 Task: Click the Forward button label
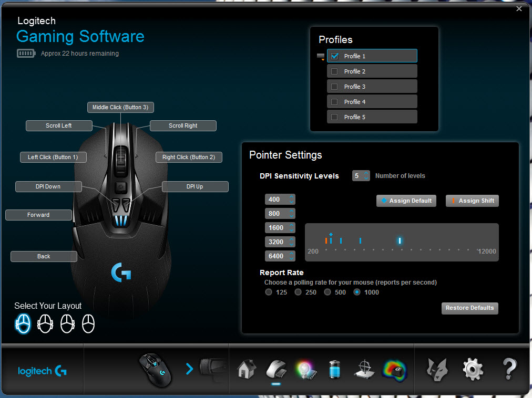pyautogui.click(x=39, y=215)
